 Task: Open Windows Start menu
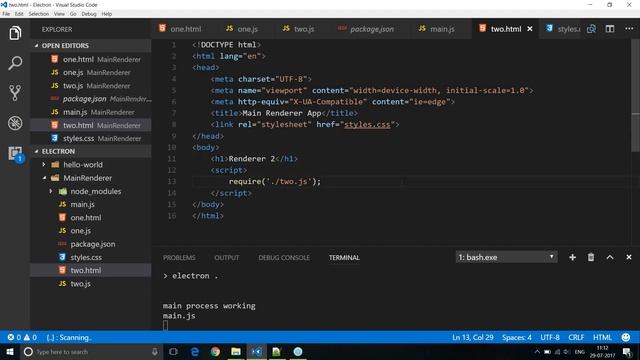click(x=10, y=352)
